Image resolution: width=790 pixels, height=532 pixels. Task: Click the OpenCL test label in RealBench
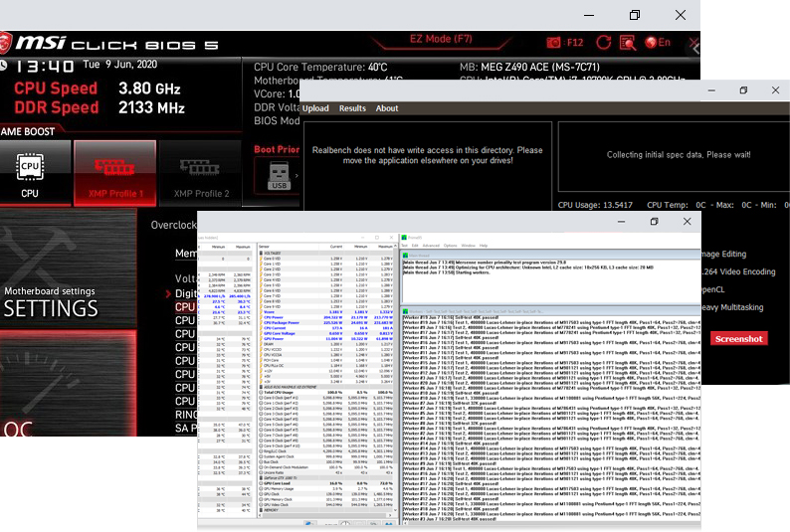point(713,290)
